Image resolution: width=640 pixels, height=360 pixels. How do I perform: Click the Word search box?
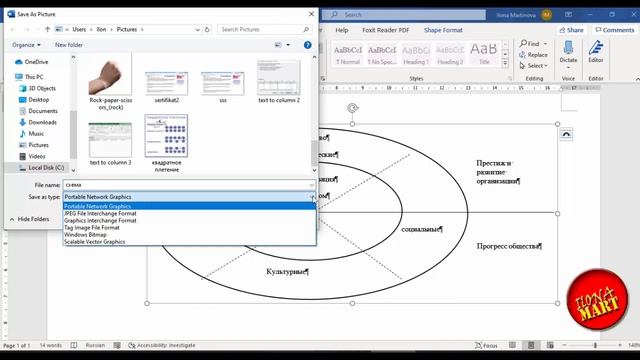click(x=404, y=15)
